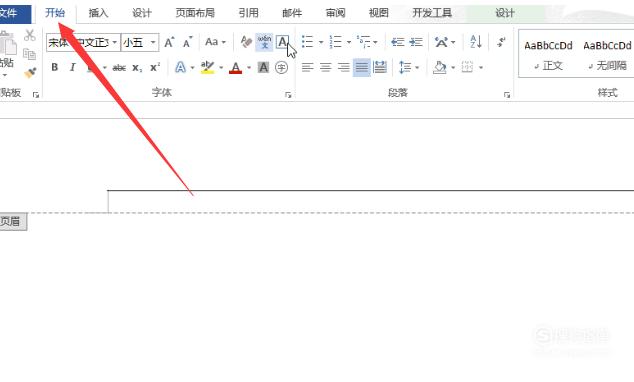This screenshot has width=634, height=382.
Task: Expand the Shading dropdown arrow
Action: [453, 68]
